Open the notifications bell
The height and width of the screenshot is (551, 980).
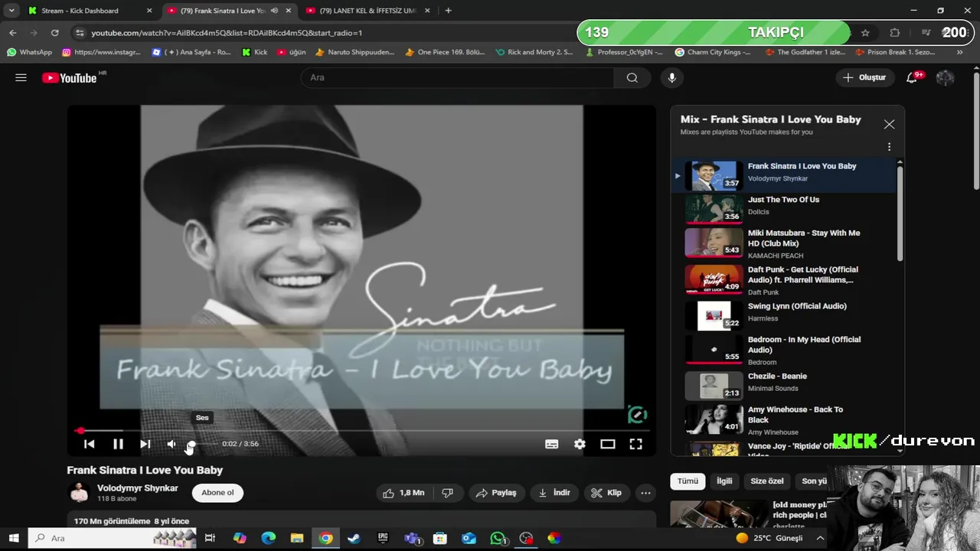coord(912,77)
